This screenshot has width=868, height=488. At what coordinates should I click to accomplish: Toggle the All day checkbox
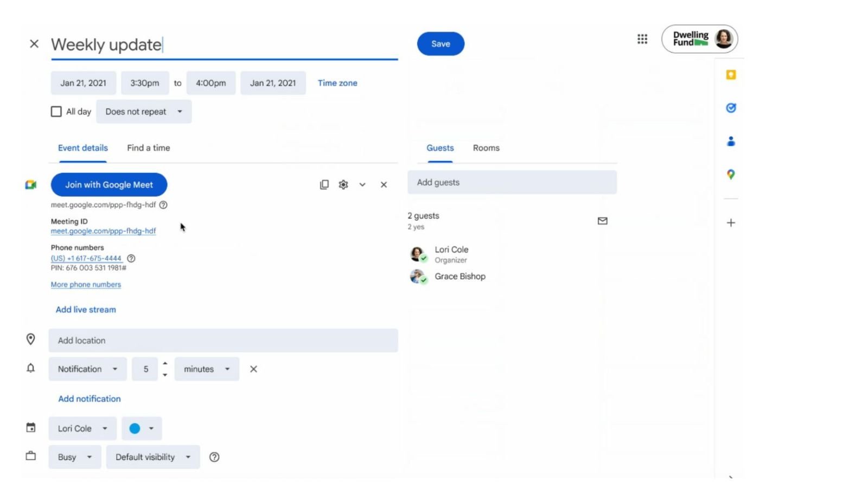56,112
